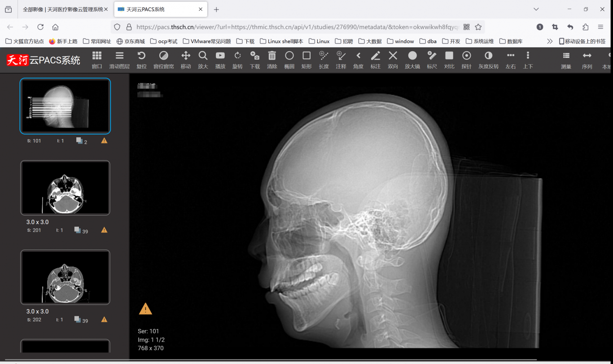Screen dimensions: 613x364
Task: Select the 长度 length measurement tool
Action: point(324,60)
